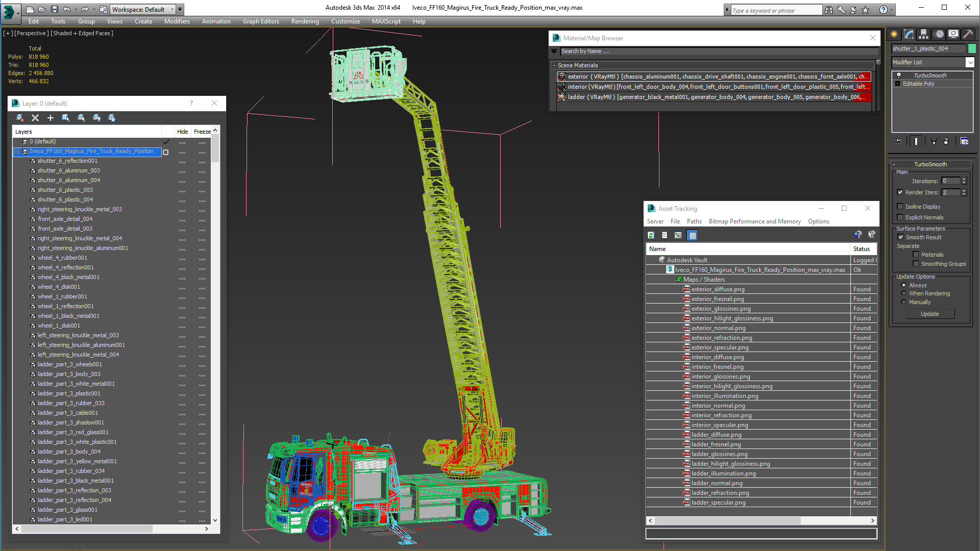Screen dimensions: 980x551
Task: Click Select Highlighted Objects icon in Layer dialog
Action: 66,118
